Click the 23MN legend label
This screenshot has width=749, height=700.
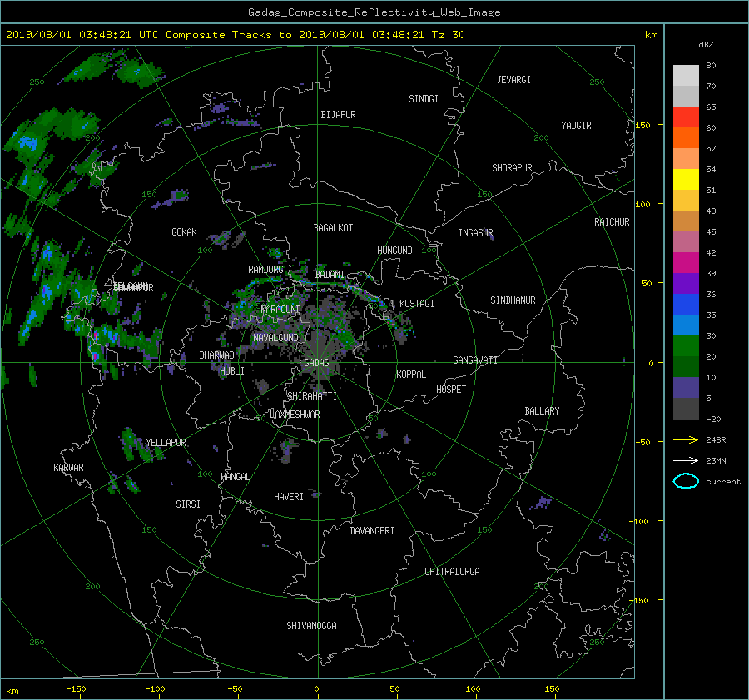click(716, 460)
